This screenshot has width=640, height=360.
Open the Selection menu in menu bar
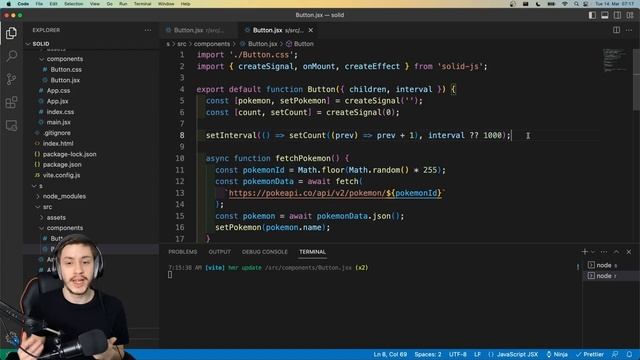(73, 4)
